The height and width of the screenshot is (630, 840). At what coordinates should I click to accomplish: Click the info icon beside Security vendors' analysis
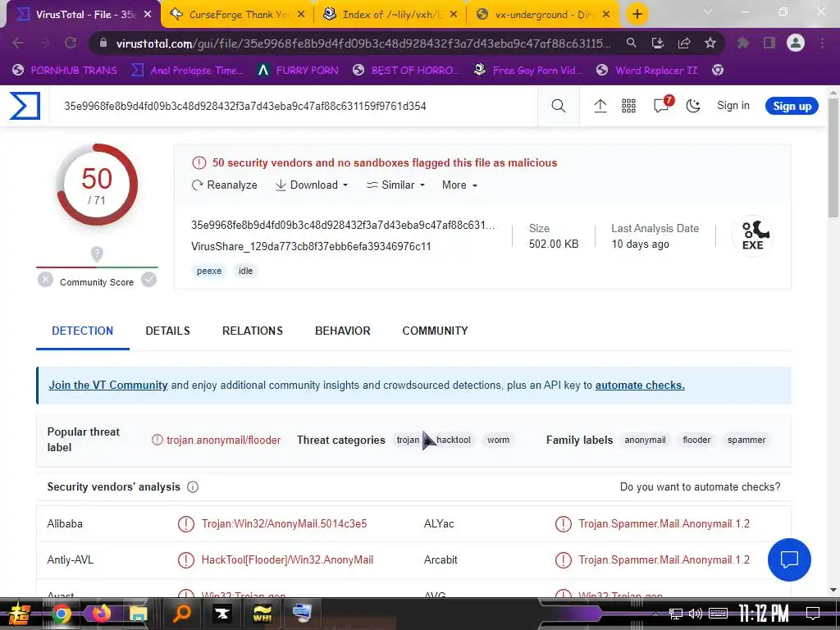[193, 487]
